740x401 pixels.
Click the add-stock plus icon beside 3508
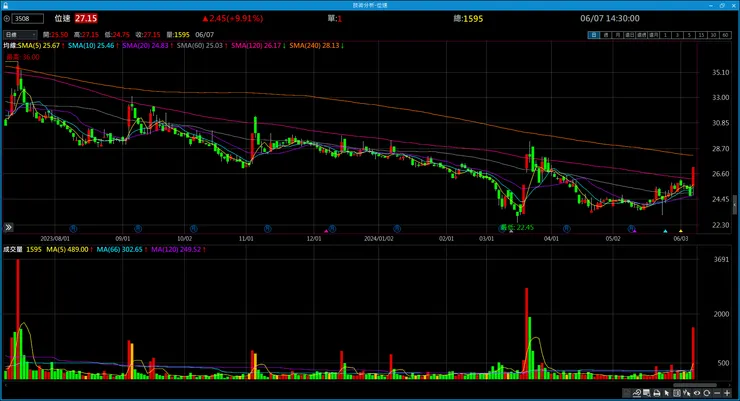click(x=7, y=18)
